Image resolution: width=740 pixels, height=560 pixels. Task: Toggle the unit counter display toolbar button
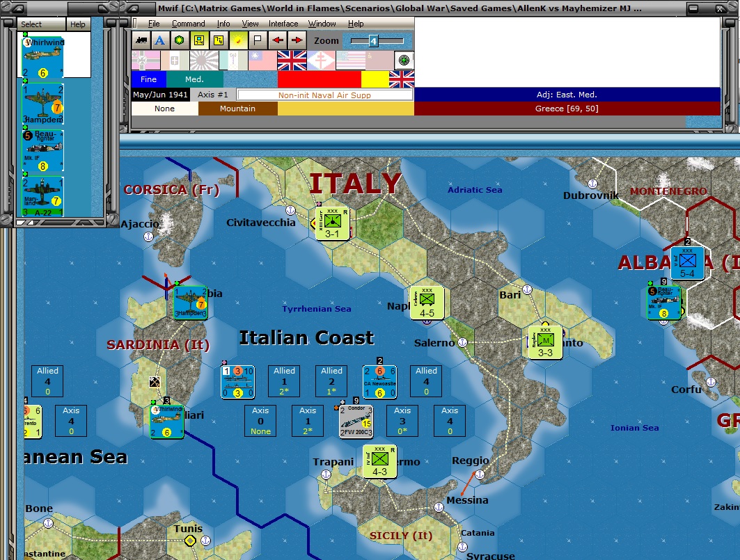199,40
